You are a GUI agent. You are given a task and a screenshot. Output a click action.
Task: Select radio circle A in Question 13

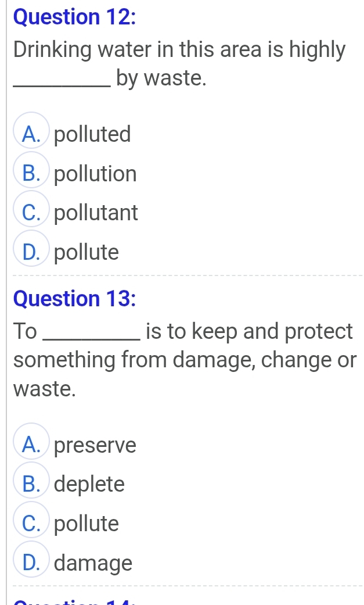pyautogui.click(x=32, y=446)
